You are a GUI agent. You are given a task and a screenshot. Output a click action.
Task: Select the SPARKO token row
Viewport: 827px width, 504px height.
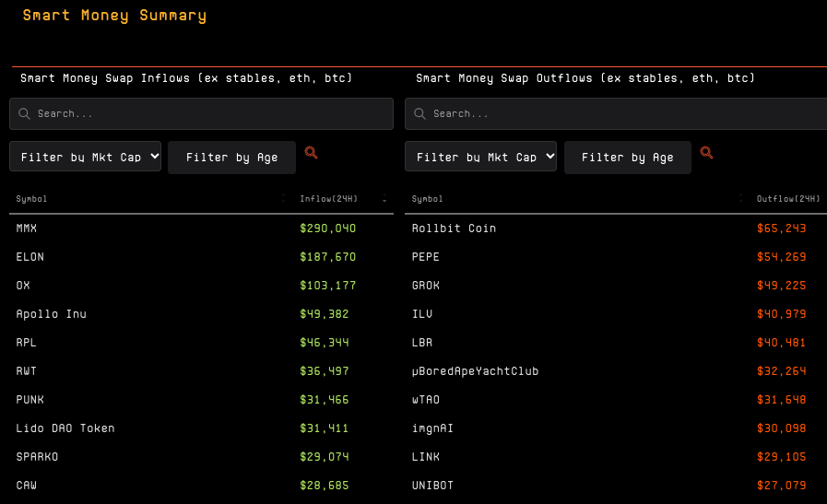click(x=202, y=456)
